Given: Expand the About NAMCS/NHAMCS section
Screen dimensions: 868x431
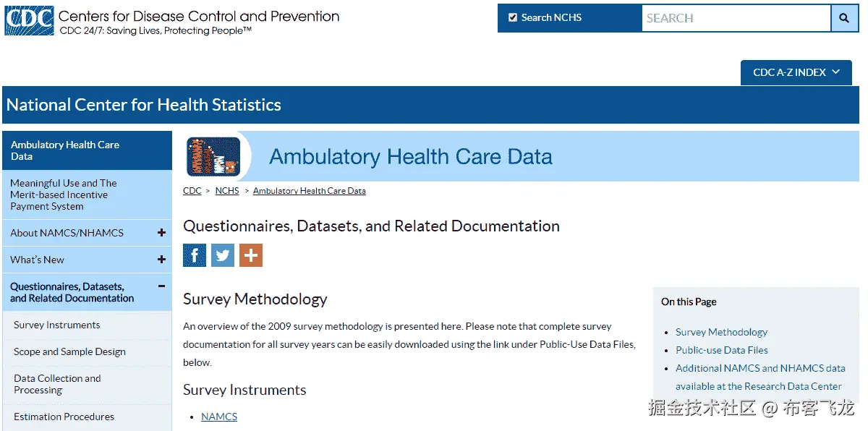Looking at the screenshot, I should [161, 233].
